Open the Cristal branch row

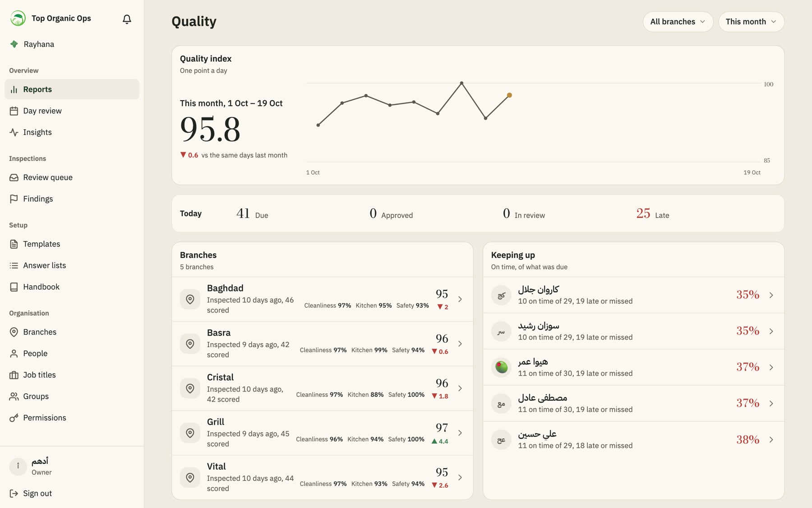[322, 388]
